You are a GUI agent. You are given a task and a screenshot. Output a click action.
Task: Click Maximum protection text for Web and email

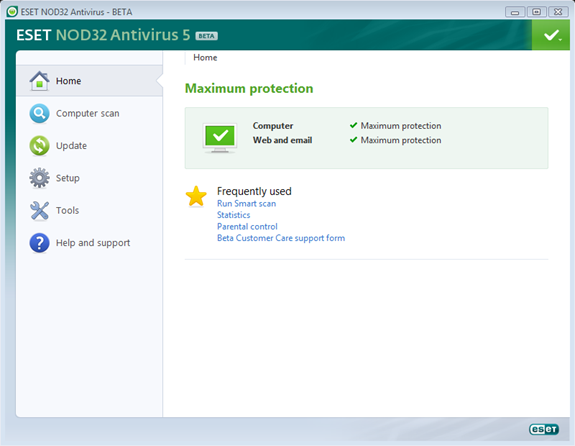click(401, 140)
